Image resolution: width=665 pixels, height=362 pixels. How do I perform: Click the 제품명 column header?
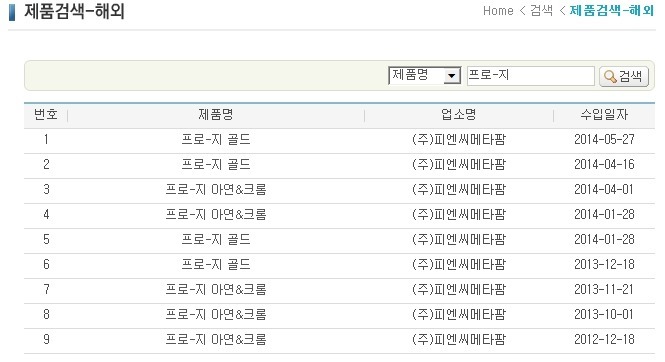[x=216, y=114]
